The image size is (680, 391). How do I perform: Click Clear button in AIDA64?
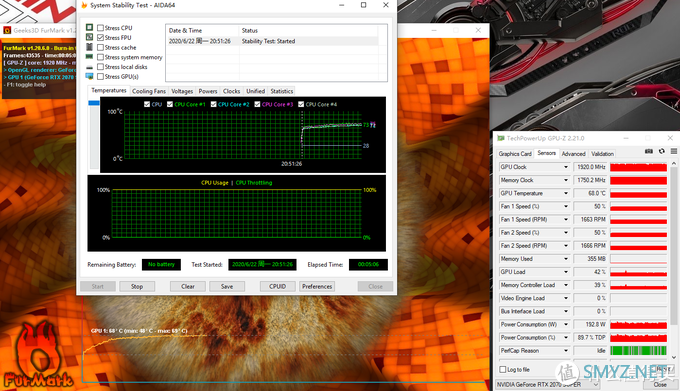click(188, 287)
